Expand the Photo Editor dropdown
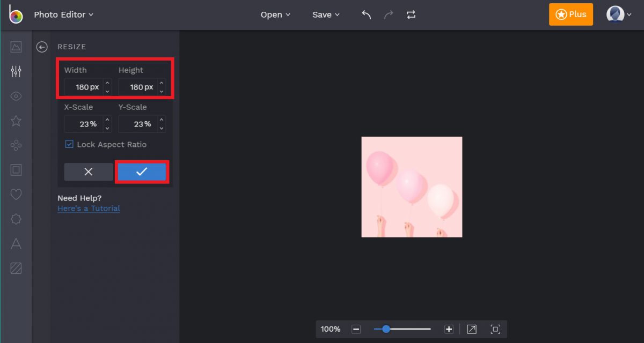This screenshot has width=644, height=343. point(63,14)
